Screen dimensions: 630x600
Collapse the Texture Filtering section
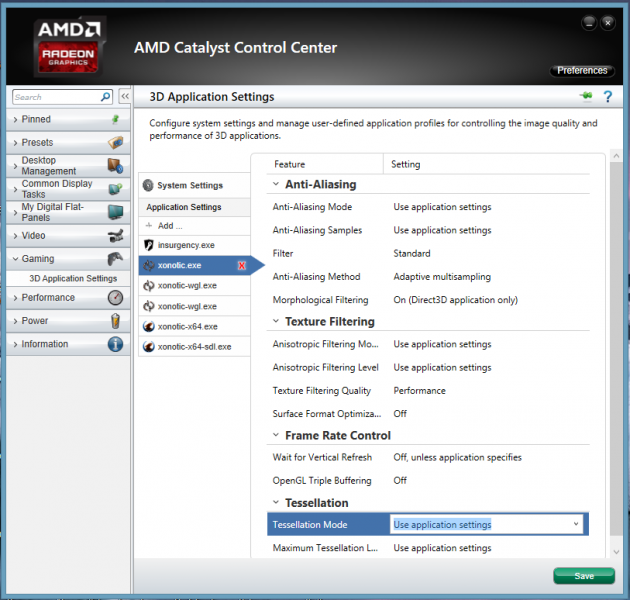click(275, 322)
